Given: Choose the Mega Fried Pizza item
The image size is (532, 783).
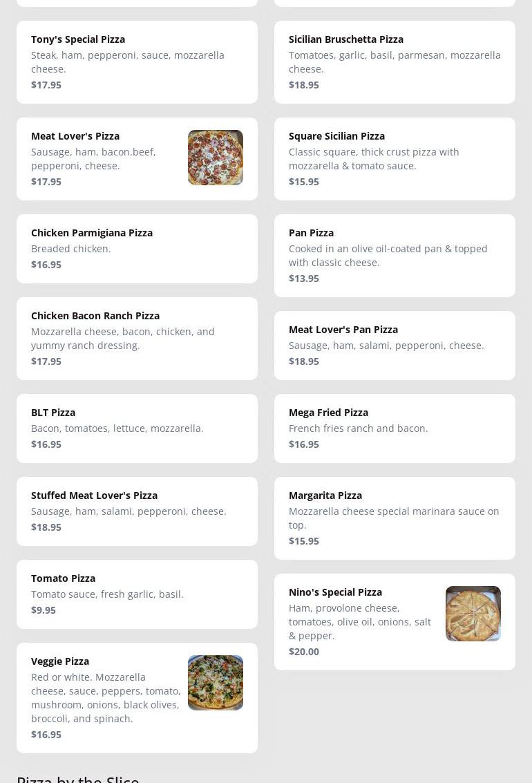Looking at the screenshot, I should pyautogui.click(x=395, y=428).
